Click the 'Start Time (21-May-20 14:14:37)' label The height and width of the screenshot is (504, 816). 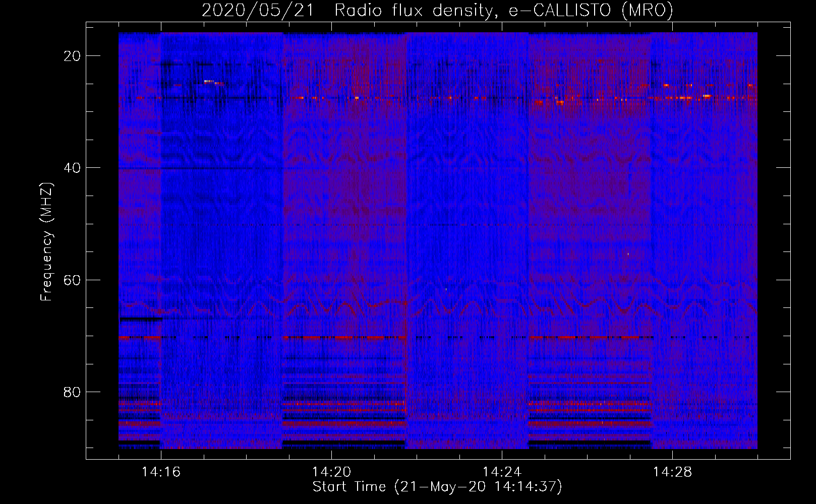pos(437,487)
